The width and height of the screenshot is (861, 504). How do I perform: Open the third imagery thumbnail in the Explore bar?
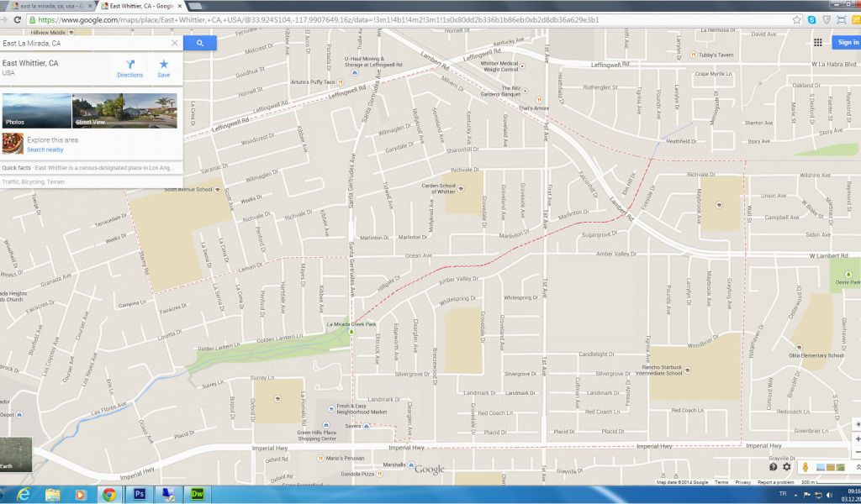(x=840, y=467)
